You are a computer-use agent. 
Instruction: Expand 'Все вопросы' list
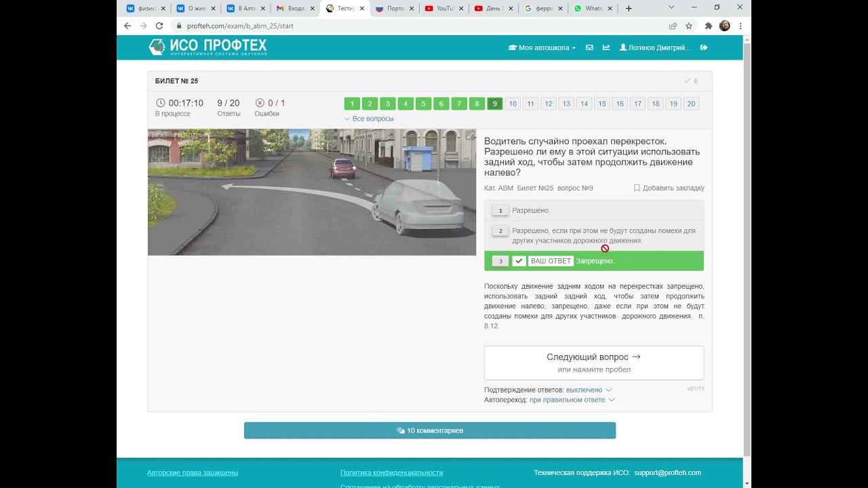(368, 119)
